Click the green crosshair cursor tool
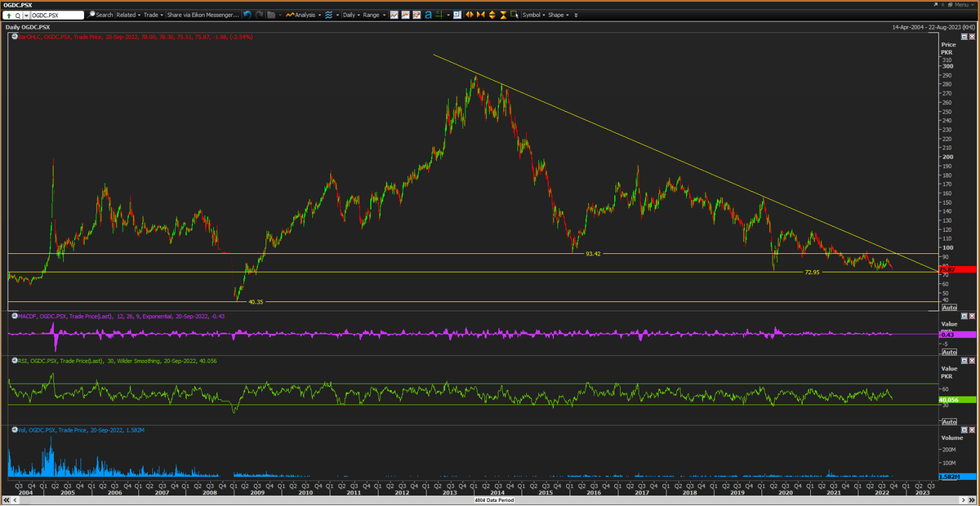Image resolution: width=980 pixels, height=506 pixels. click(441, 15)
